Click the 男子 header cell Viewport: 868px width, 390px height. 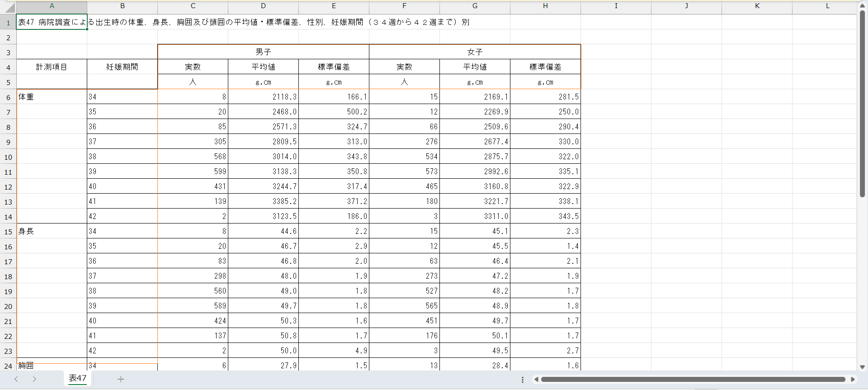coord(263,52)
